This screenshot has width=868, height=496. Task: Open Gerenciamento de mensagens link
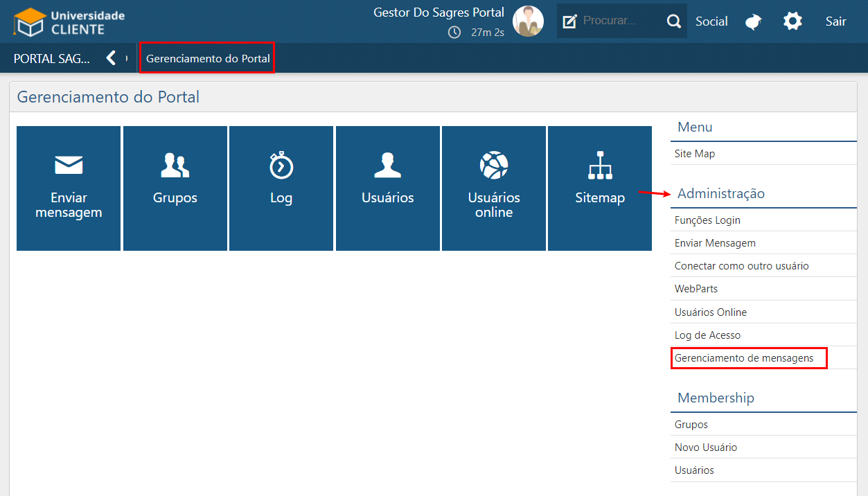[744, 358]
